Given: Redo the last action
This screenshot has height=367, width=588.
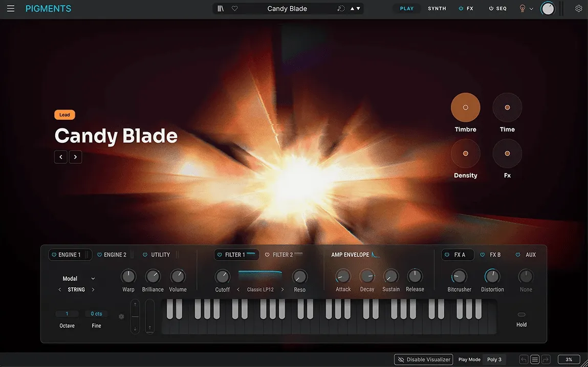Looking at the screenshot, I should tap(546, 359).
